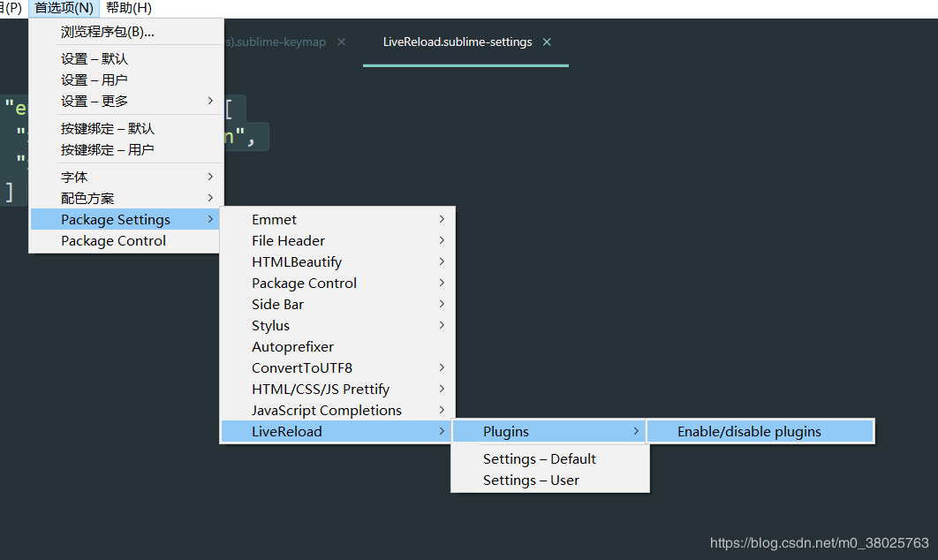Open JavaScript Completions settings

[x=337, y=411]
